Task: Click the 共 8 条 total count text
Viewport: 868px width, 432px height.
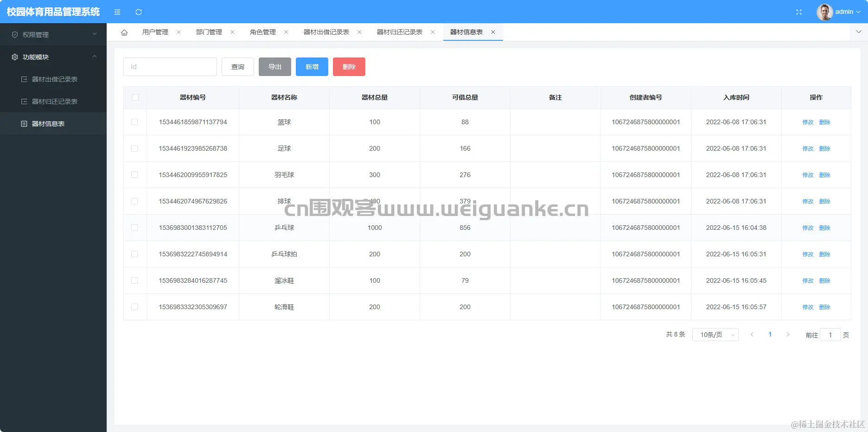Action: (x=676, y=335)
